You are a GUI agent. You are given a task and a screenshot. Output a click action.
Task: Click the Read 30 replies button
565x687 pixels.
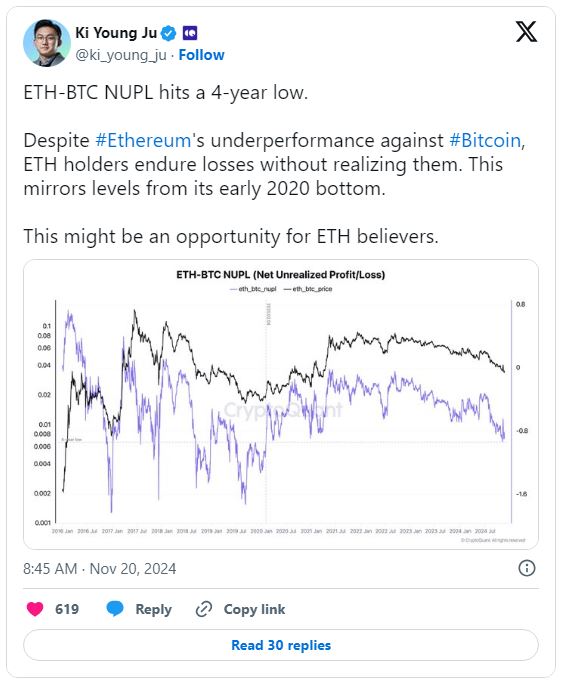pos(281,645)
